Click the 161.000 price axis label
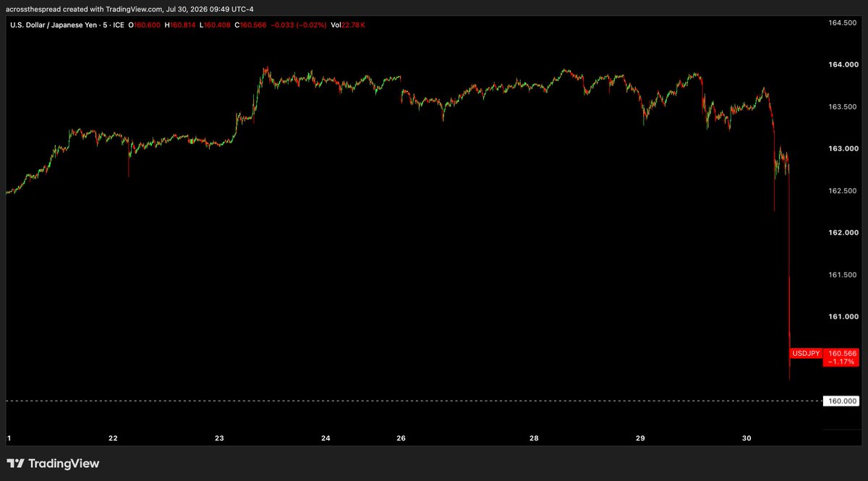 click(842, 317)
